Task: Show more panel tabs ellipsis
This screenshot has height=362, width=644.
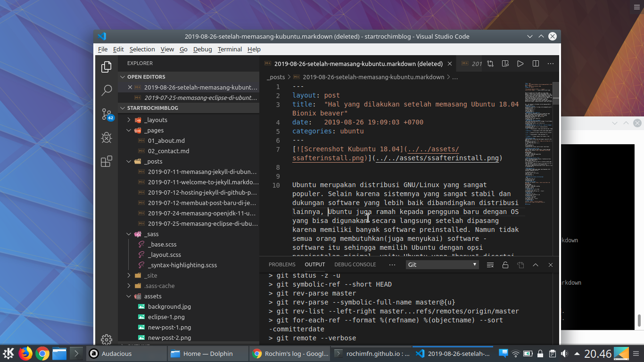Action: pos(392,265)
